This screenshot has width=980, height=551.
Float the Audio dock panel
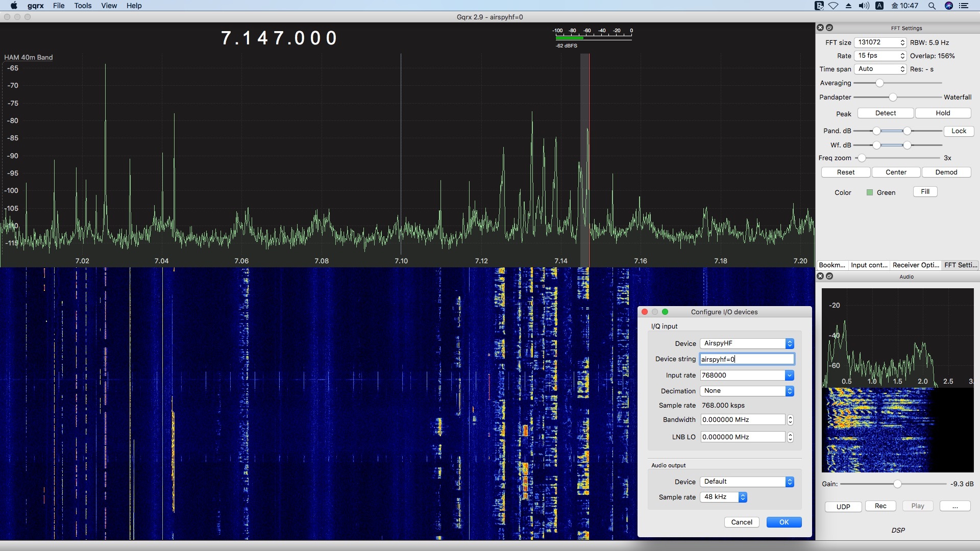(829, 276)
